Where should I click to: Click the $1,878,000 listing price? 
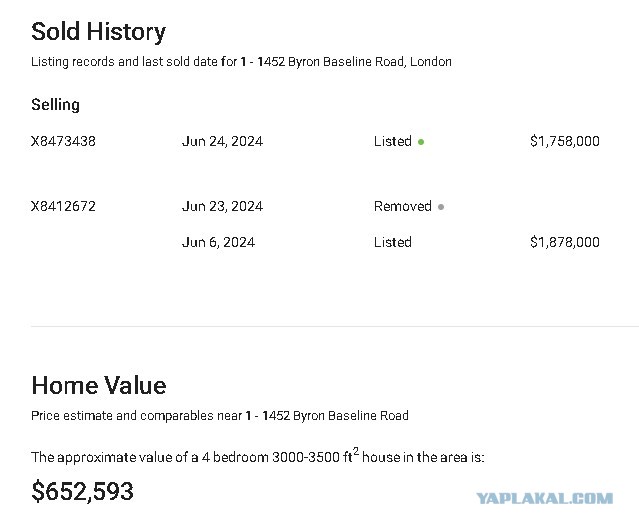565,242
